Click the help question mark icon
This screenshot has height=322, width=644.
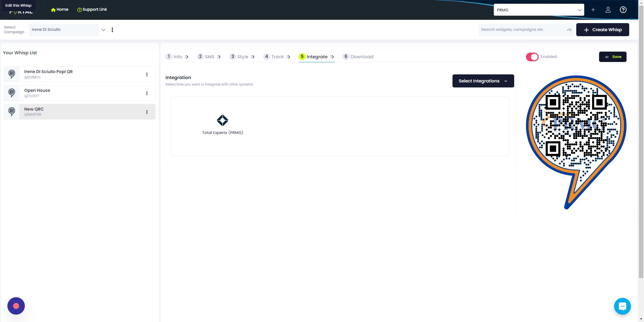click(x=623, y=10)
